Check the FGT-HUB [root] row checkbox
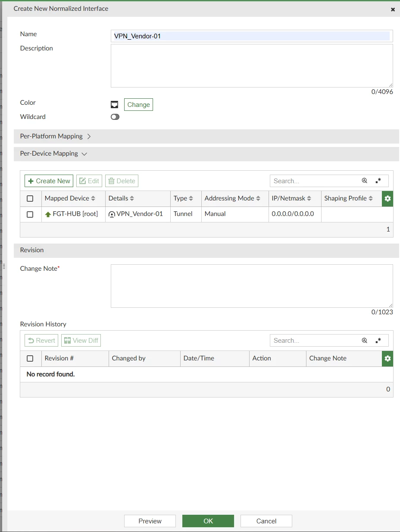400x532 pixels. 30,214
